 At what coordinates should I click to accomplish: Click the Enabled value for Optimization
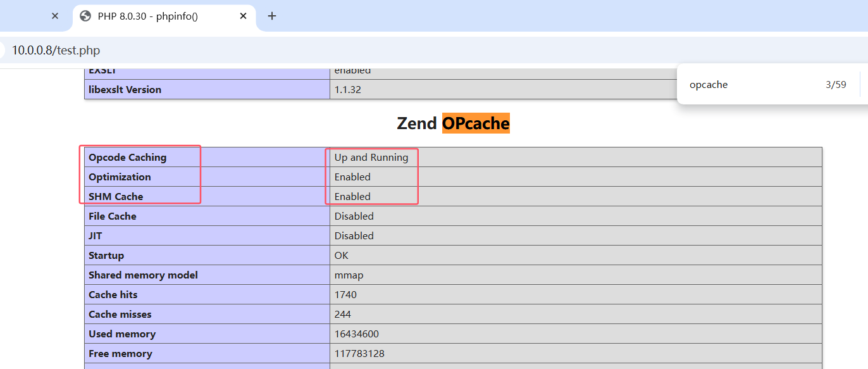click(352, 177)
